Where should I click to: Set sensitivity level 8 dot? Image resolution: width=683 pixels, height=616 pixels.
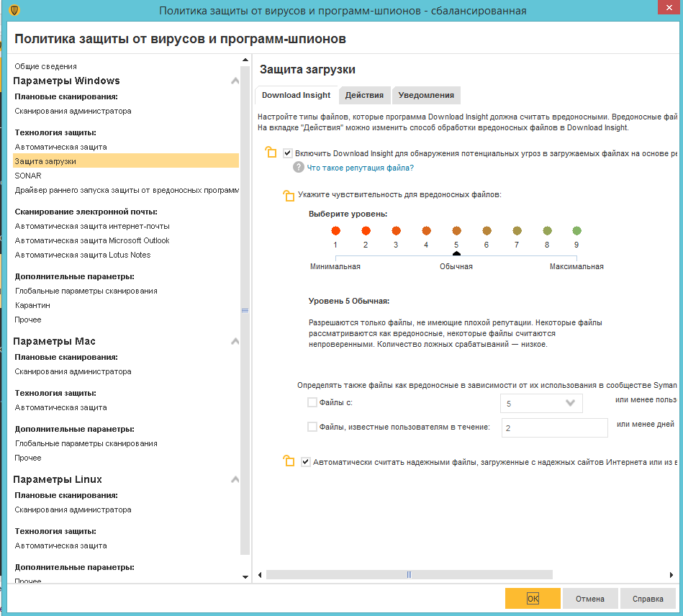(548, 230)
